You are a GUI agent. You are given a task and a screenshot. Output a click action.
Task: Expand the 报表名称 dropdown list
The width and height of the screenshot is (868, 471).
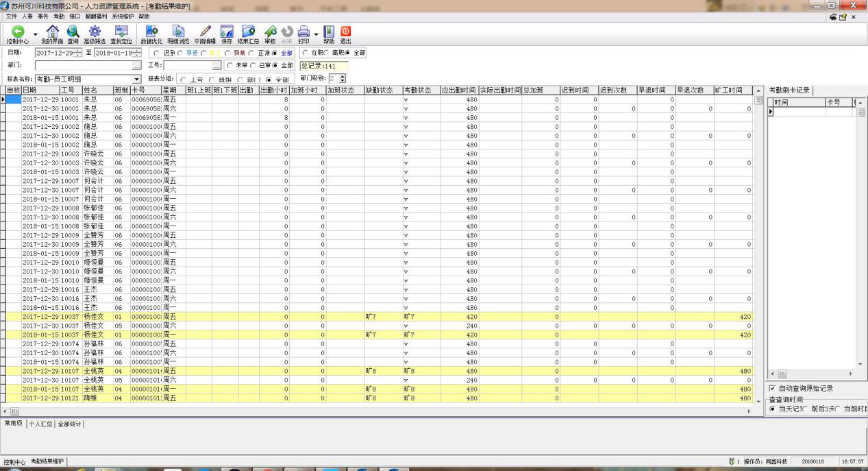pyautogui.click(x=136, y=80)
